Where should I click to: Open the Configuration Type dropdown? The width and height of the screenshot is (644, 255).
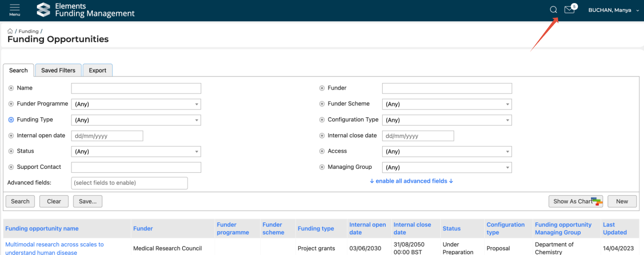click(x=447, y=120)
